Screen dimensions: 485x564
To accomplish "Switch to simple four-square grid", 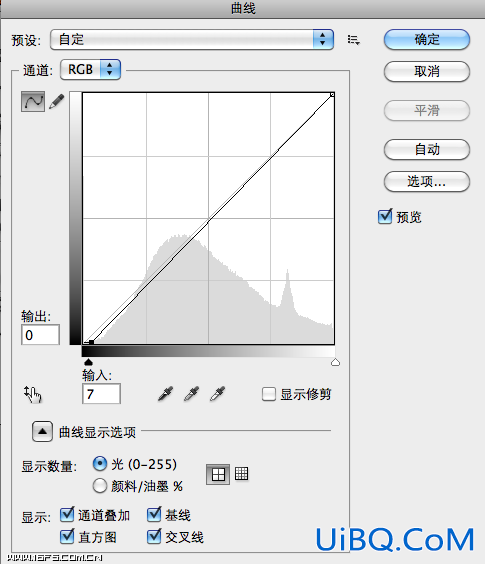I will (218, 474).
